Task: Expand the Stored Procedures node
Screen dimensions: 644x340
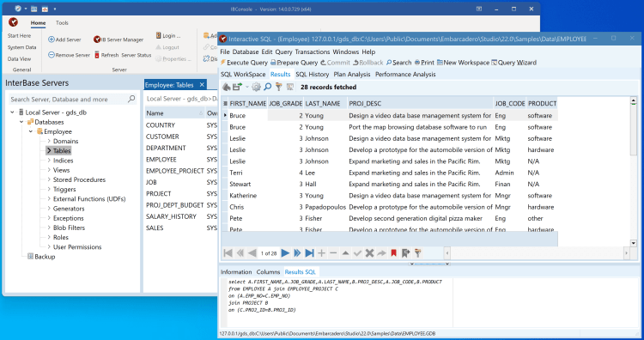Action: (49, 179)
